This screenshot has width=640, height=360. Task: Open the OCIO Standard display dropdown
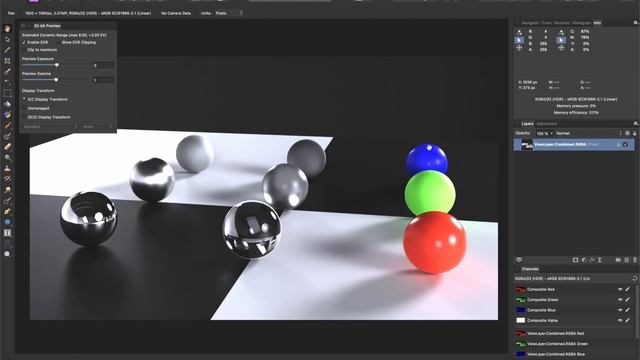point(49,127)
